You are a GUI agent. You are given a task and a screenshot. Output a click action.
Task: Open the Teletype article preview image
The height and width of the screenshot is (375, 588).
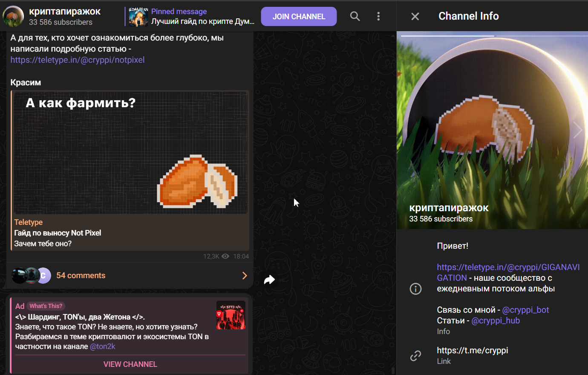(x=131, y=153)
